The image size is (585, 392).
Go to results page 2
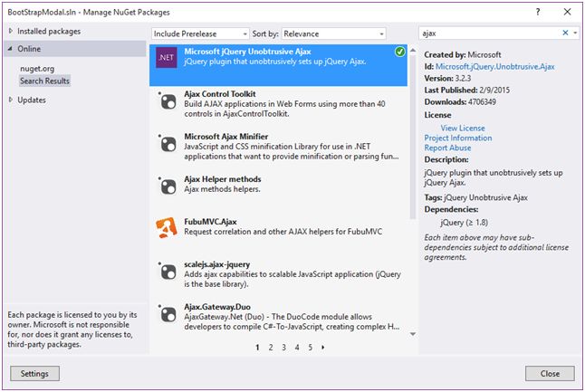click(271, 348)
